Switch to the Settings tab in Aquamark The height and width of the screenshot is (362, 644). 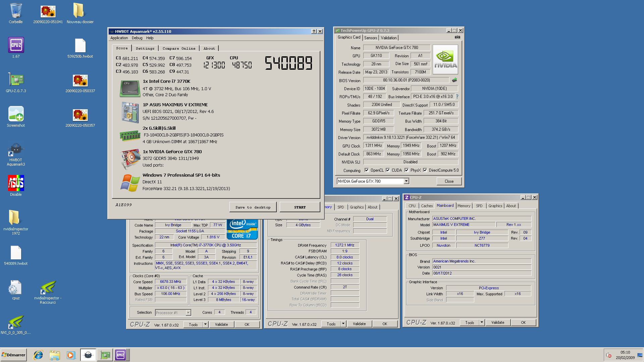[x=145, y=48]
